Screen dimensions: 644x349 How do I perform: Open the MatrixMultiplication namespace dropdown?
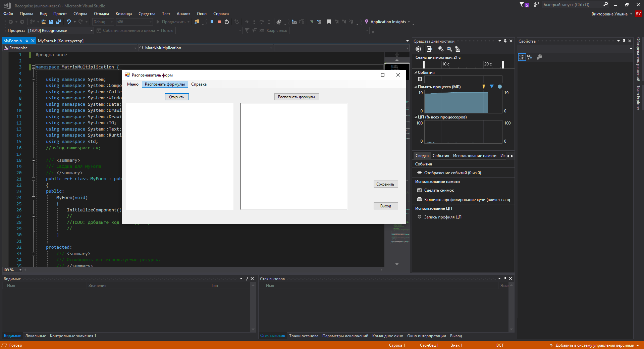coord(206,48)
